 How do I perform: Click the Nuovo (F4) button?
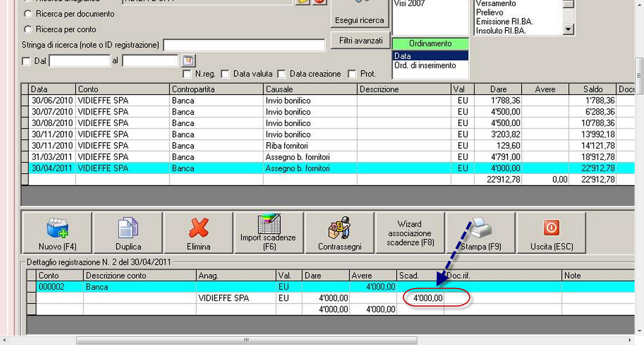(x=57, y=232)
